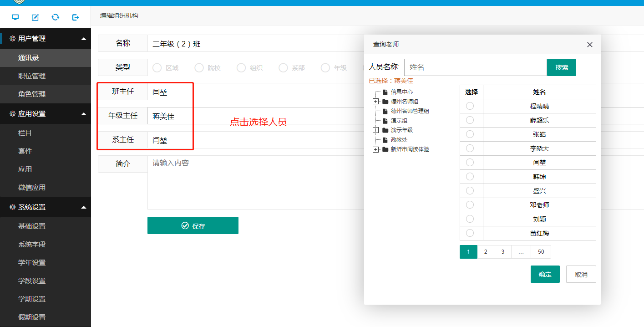Collapse the 应用设置 sidebar section arrow
Screen dimensions: 644x327
pyautogui.click(x=83, y=114)
